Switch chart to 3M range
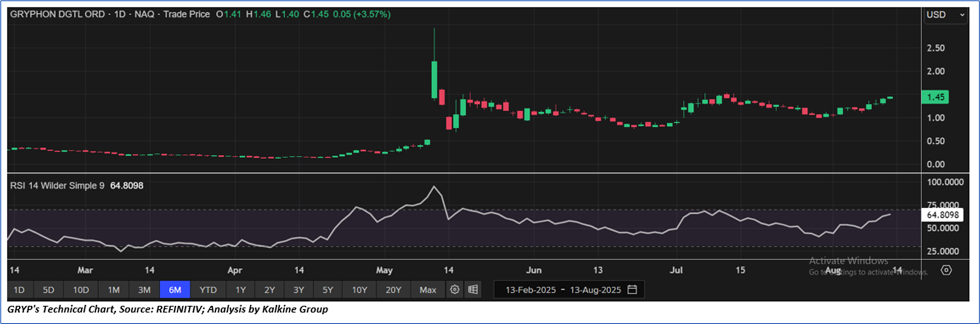Image resolution: width=980 pixels, height=324 pixels. pyautogui.click(x=144, y=290)
